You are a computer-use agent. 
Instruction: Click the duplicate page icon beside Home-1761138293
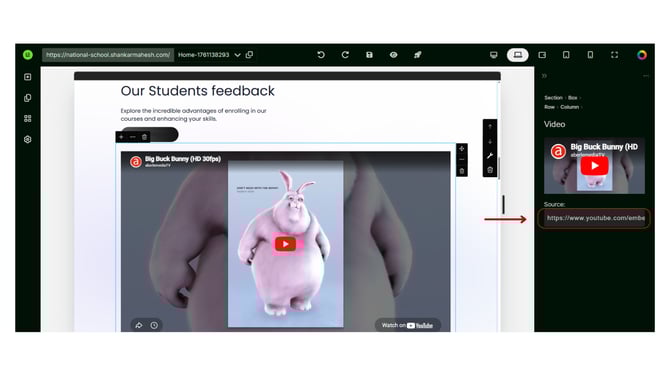(x=250, y=55)
